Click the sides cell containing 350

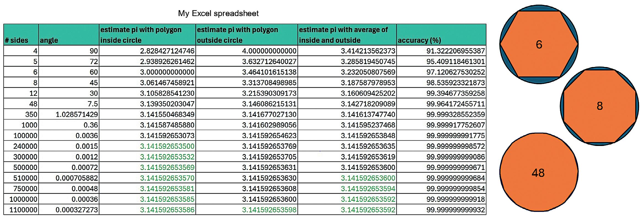tap(21, 114)
